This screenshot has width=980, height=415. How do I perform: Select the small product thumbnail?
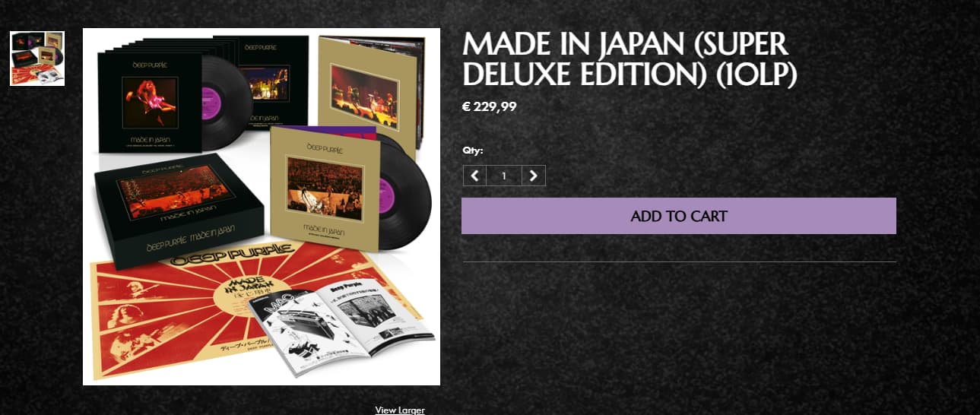coord(37,59)
